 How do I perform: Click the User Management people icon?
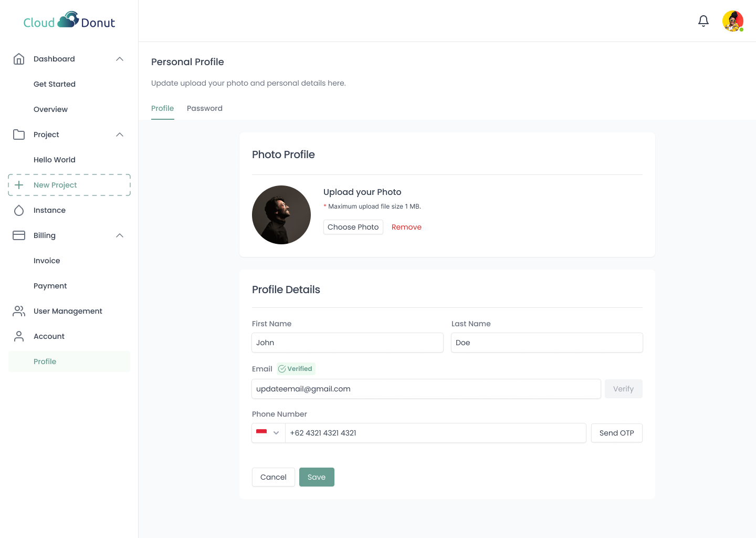pyautogui.click(x=19, y=311)
